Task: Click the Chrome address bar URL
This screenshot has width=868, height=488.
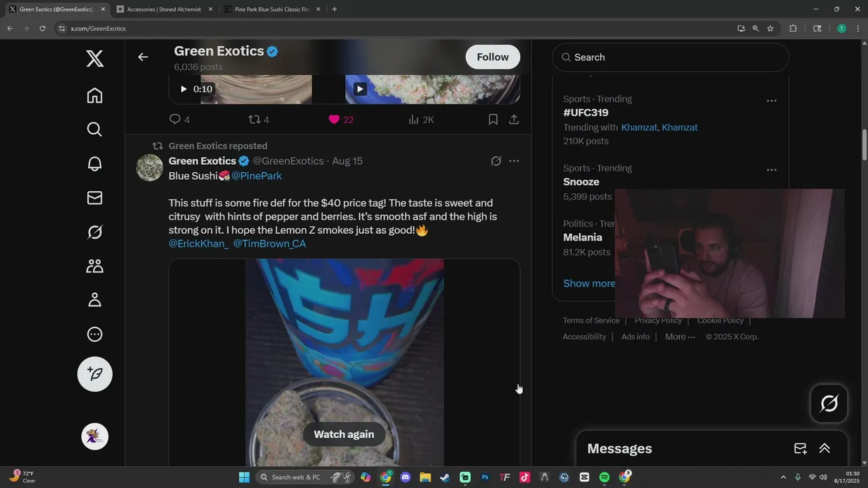Action: tap(98, 28)
